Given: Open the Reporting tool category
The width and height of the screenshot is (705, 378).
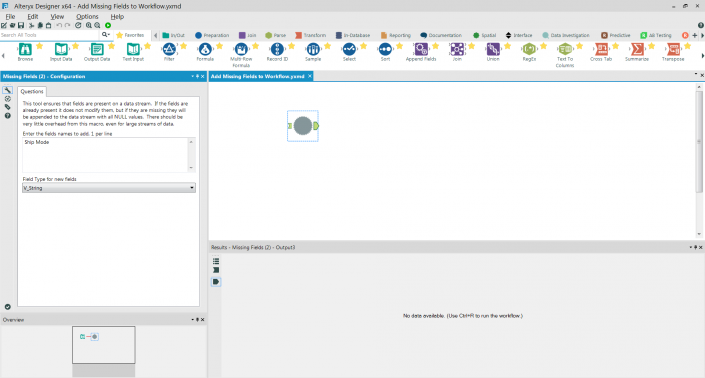Looking at the screenshot, I should tap(396, 35).
